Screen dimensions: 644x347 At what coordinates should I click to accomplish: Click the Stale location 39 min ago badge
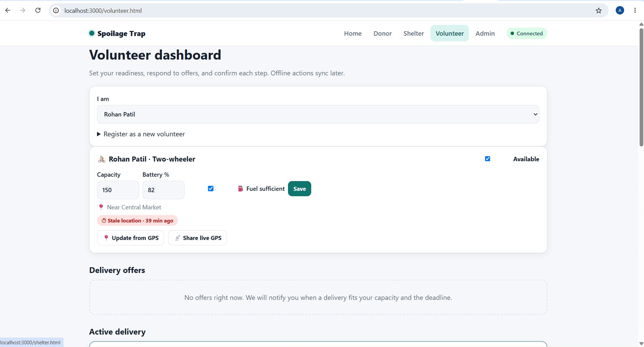[137, 221]
